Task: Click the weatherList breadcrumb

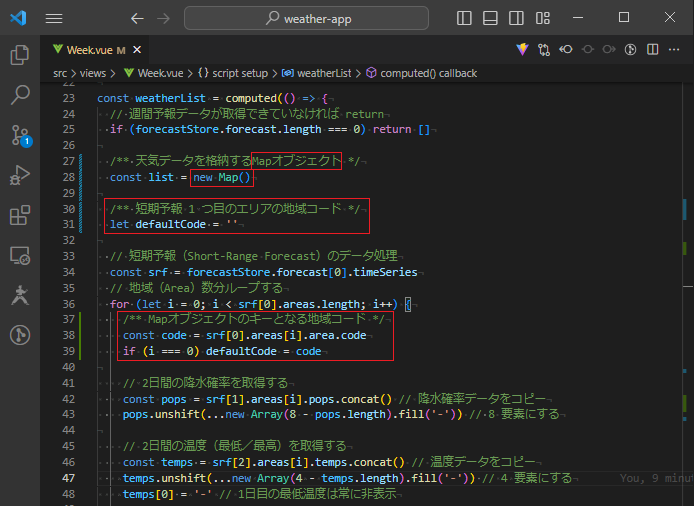Action: [x=317, y=73]
